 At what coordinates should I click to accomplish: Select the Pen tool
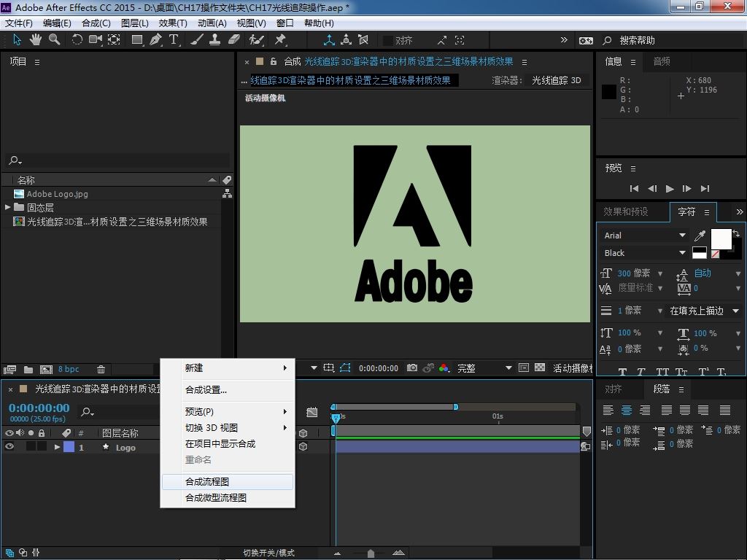pos(155,40)
